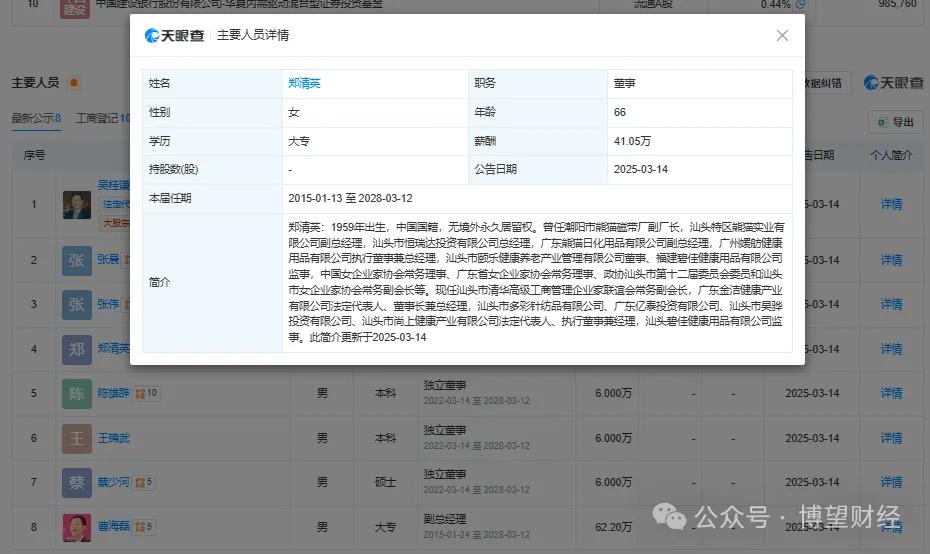The height and width of the screenshot is (554, 930).
Task: Click 副总经理 position in row 8
Action: click(445, 519)
